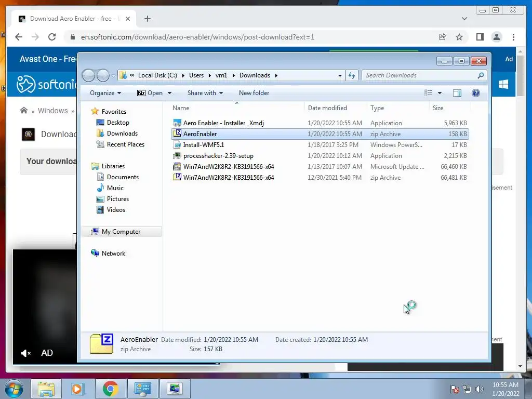Click the Explorer forward navigation button

[103, 75]
